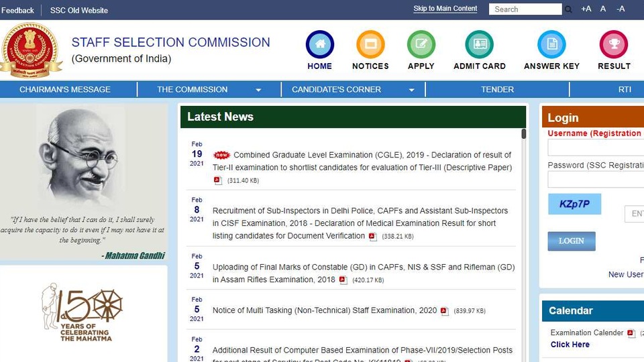The height and width of the screenshot is (362, 644).
Task: Open the RTI menu item
Action: 625,89
